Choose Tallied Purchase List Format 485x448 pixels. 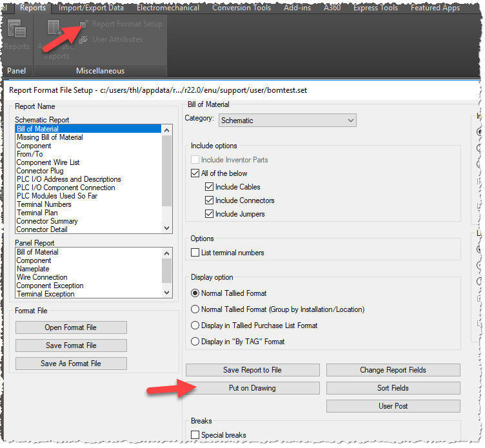(195, 326)
